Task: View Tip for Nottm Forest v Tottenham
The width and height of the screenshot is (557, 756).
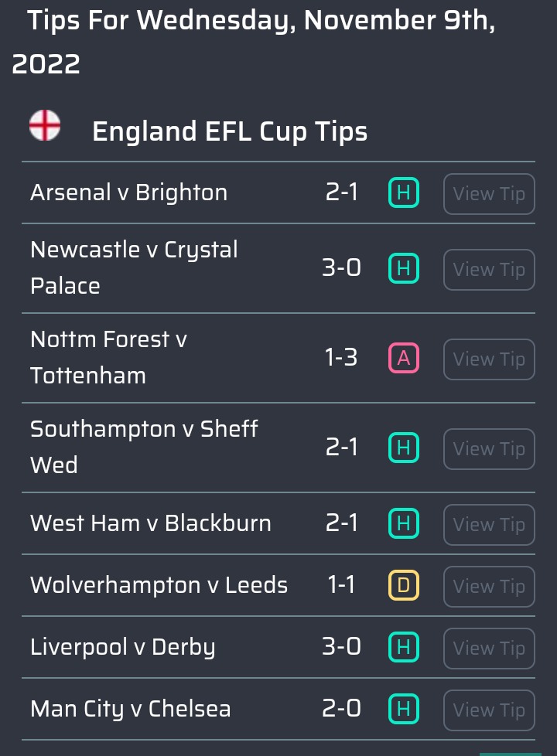Action: point(489,359)
